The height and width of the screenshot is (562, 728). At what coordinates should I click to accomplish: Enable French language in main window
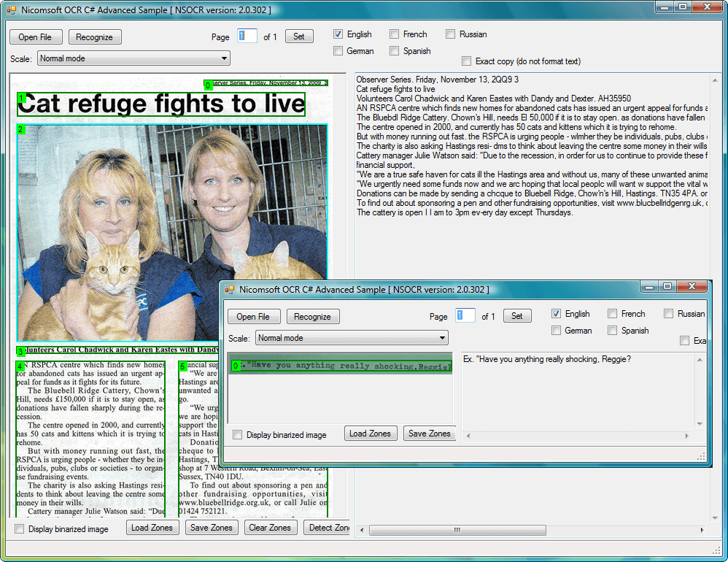coord(394,34)
